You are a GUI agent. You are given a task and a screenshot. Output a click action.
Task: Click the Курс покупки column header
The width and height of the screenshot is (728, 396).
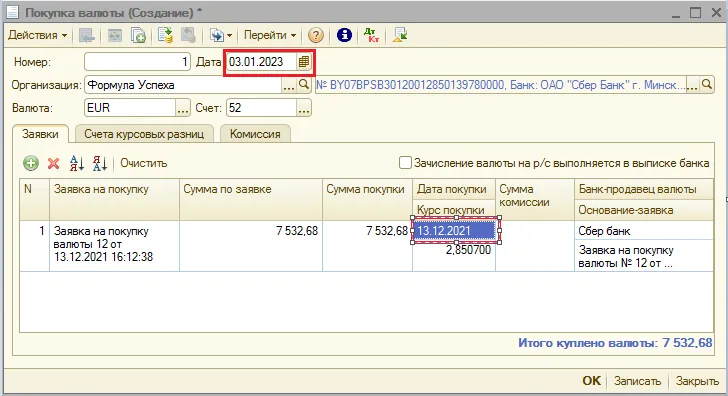point(454,210)
